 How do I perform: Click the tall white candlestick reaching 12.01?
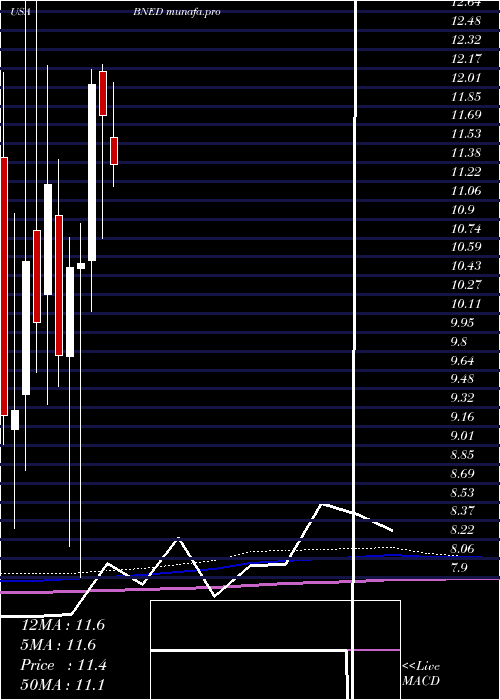(92, 172)
